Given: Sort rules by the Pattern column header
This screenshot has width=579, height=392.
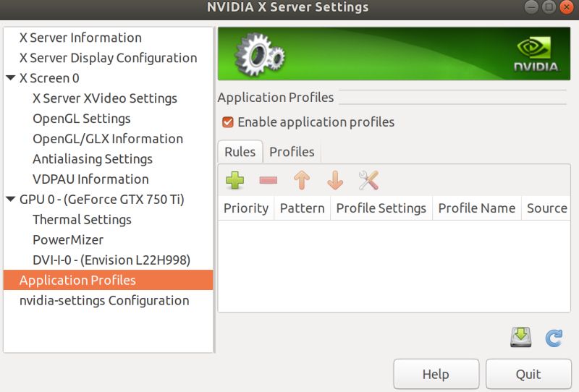Looking at the screenshot, I should click(x=302, y=208).
